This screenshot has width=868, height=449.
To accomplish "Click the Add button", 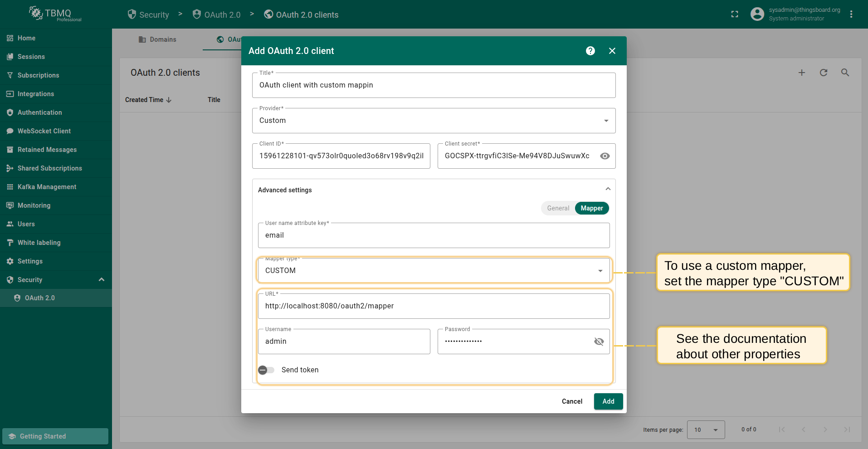I will [x=608, y=401].
